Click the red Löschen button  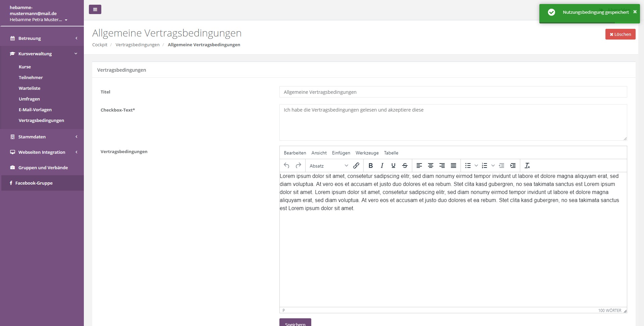(x=620, y=34)
